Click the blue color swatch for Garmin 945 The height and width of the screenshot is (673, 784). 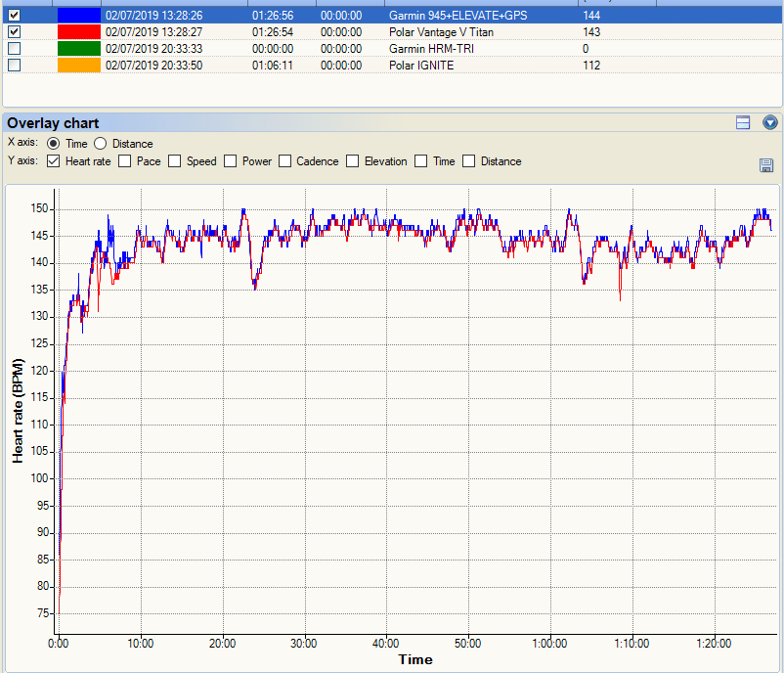(79, 16)
